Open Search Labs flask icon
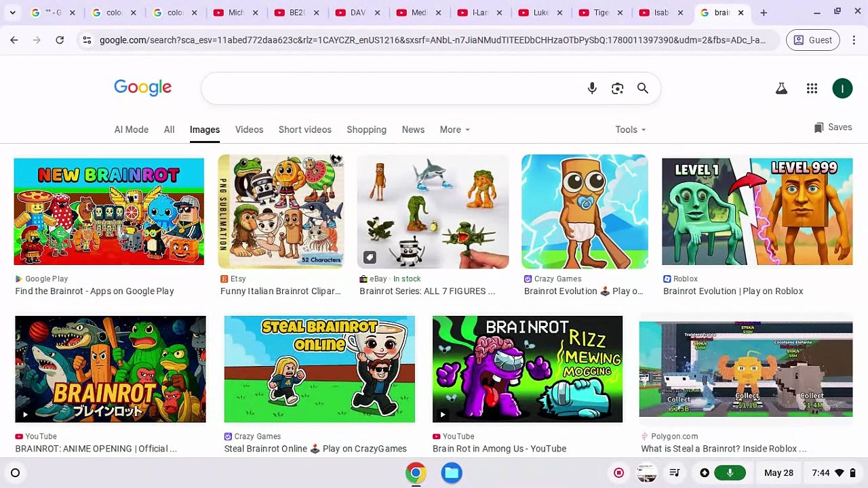Viewport: 868px width, 488px height. pyautogui.click(x=781, y=88)
